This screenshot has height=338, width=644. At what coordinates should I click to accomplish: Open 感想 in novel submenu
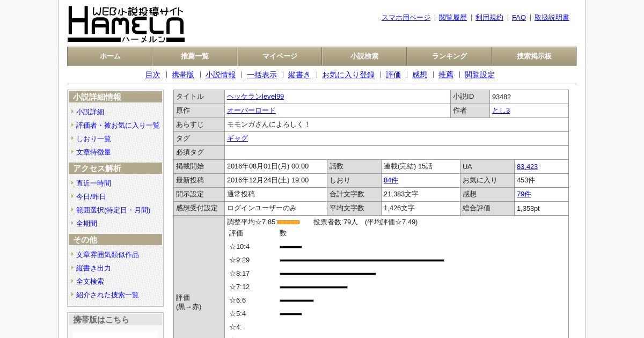420,75
